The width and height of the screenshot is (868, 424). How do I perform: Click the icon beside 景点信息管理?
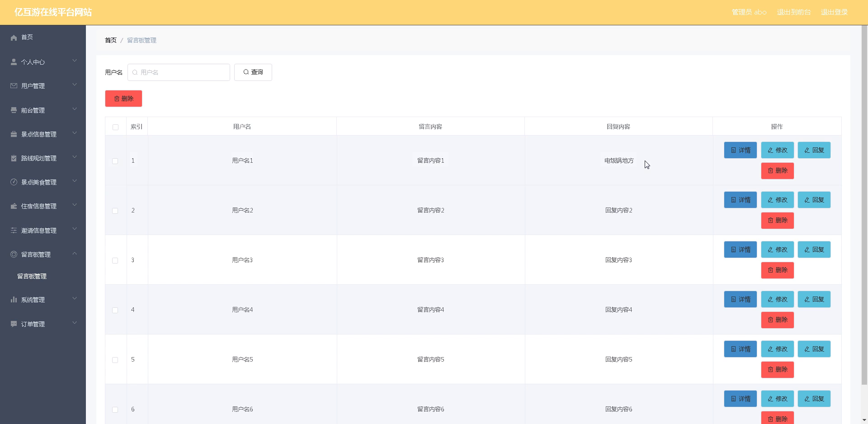pos(14,134)
